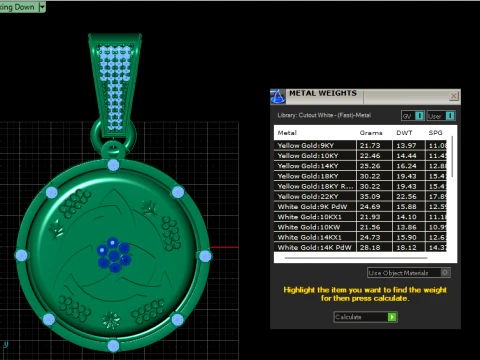The width and height of the screenshot is (480, 360).
Task: Select the White Gold:14KX1 row
Action: (360, 237)
